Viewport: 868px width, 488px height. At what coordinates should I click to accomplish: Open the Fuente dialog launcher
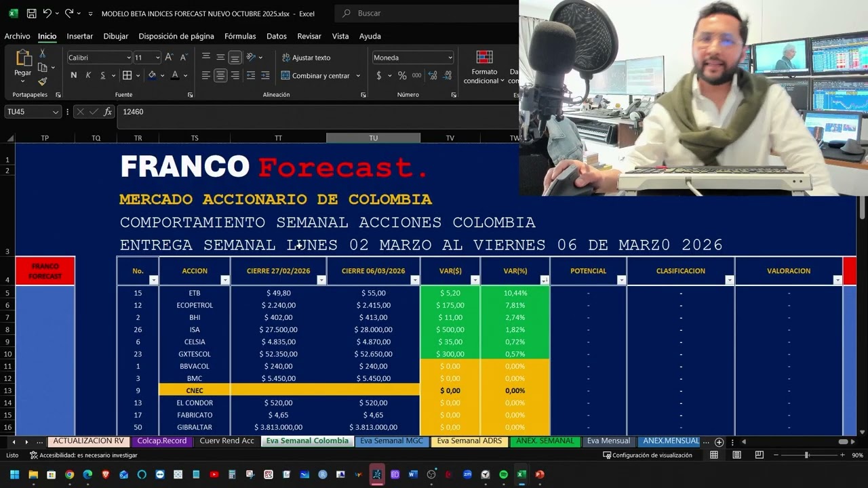190,95
